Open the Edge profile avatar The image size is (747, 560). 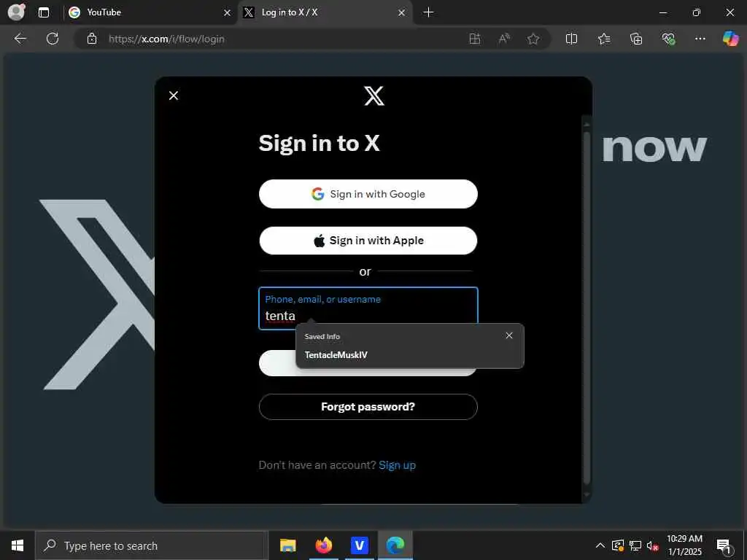(16, 12)
